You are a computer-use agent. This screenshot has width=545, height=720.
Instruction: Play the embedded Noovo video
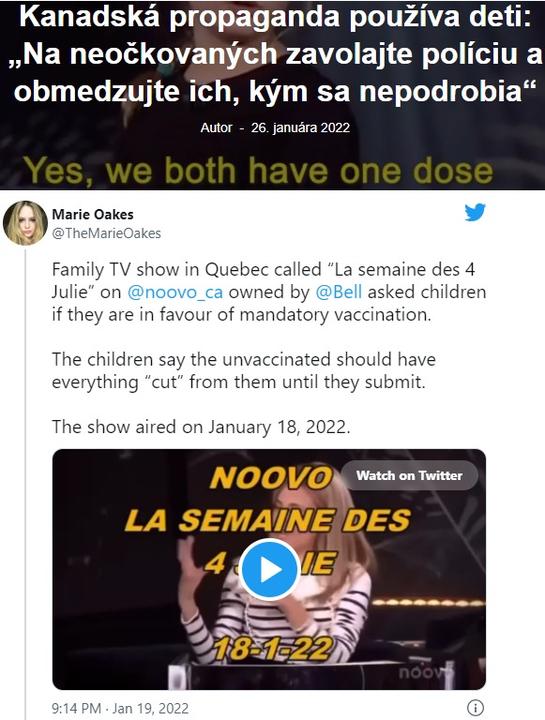pyautogui.click(x=269, y=569)
